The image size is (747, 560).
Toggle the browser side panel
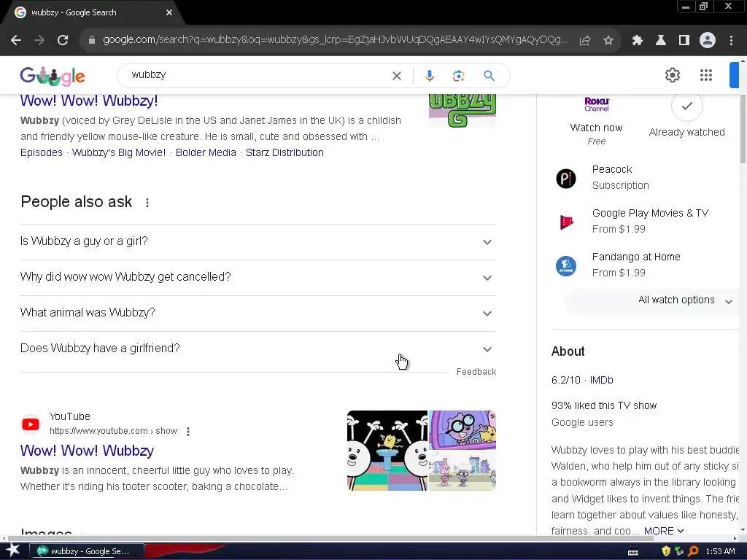pyautogui.click(x=684, y=41)
